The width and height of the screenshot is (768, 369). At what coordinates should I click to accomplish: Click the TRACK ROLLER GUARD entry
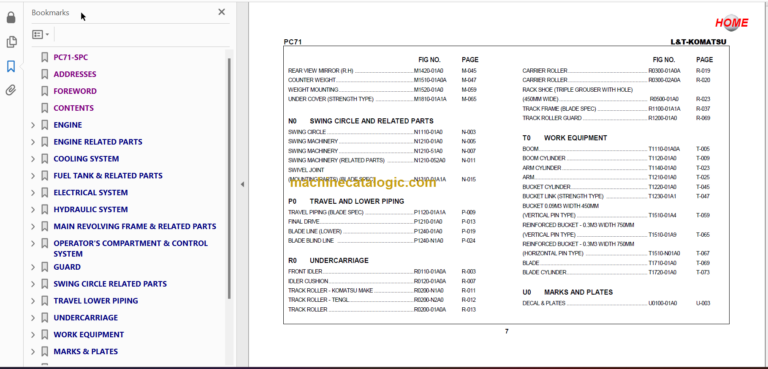click(x=616, y=118)
